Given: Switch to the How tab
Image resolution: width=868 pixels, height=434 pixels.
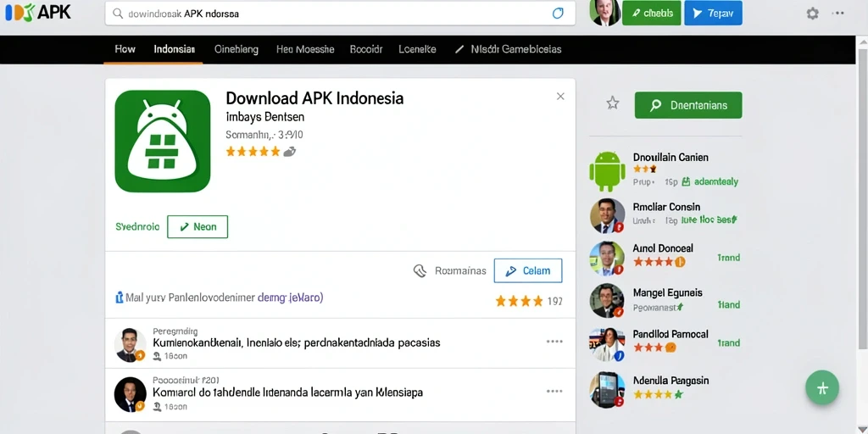Looking at the screenshot, I should click(x=125, y=49).
